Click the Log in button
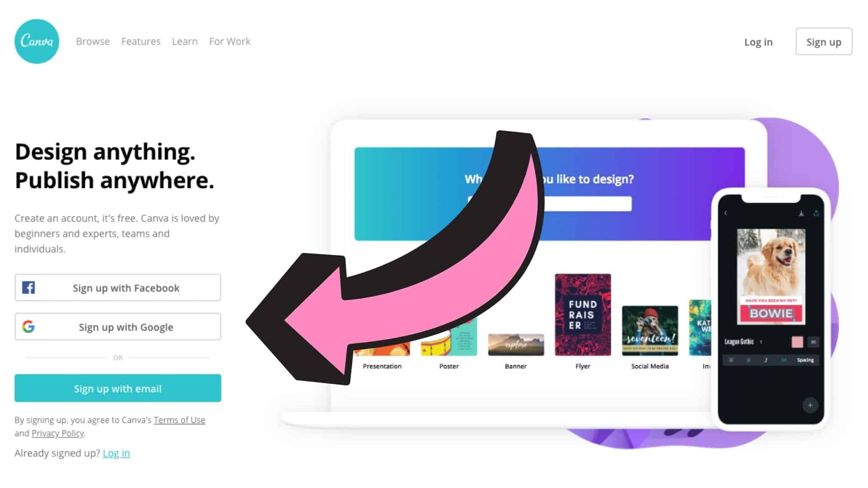The image size is (868, 488). 758,42
